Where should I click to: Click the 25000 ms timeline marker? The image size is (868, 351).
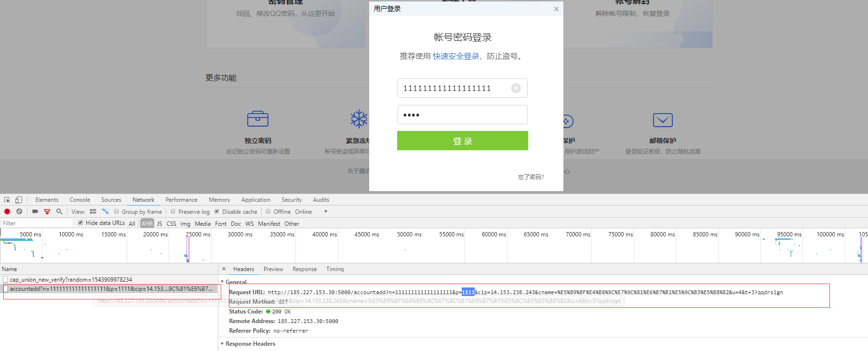click(x=198, y=234)
